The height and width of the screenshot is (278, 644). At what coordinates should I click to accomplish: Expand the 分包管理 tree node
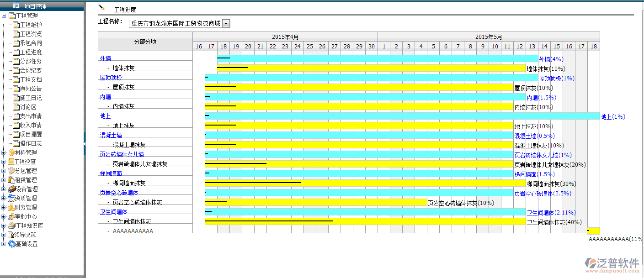coord(4,171)
